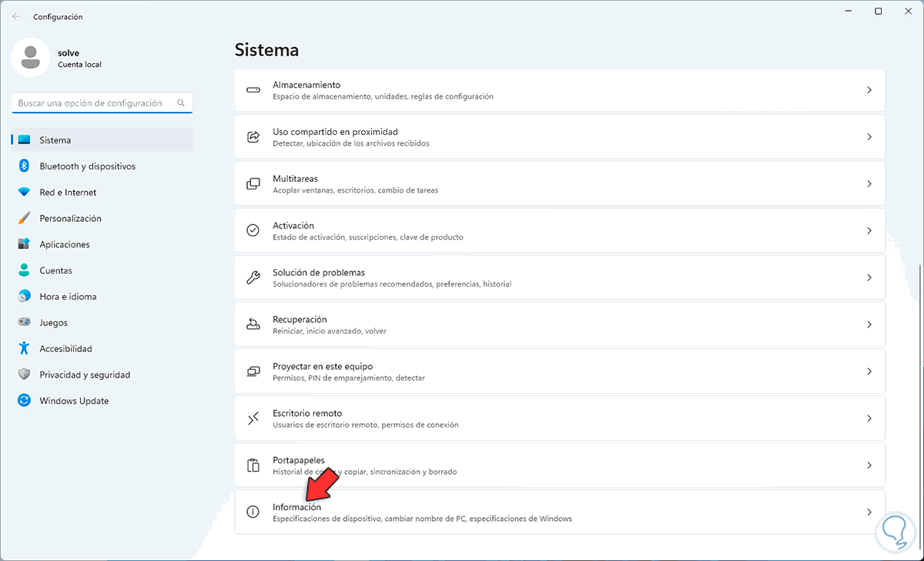
Task: Click the Hora e idioma clock icon
Action: pos(24,297)
